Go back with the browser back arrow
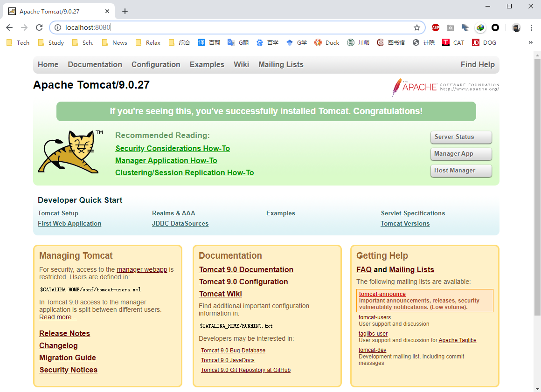Viewport: 541px width, 392px height. tap(9, 28)
